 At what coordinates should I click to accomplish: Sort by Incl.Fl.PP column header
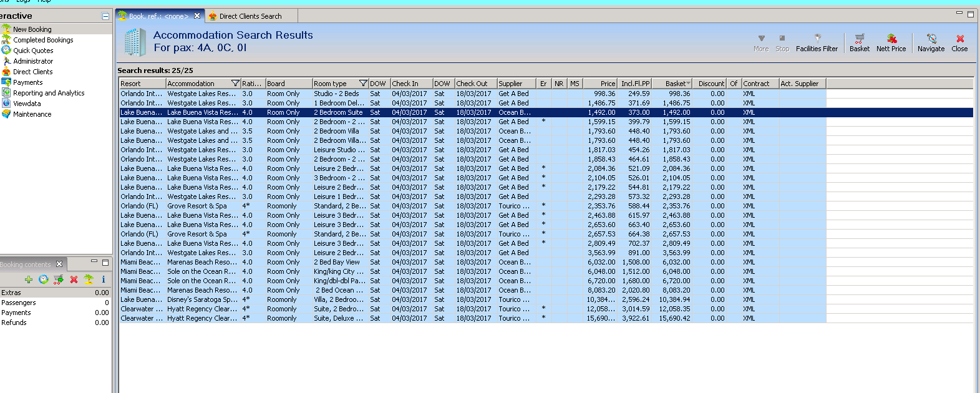pyautogui.click(x=635, y=84)
